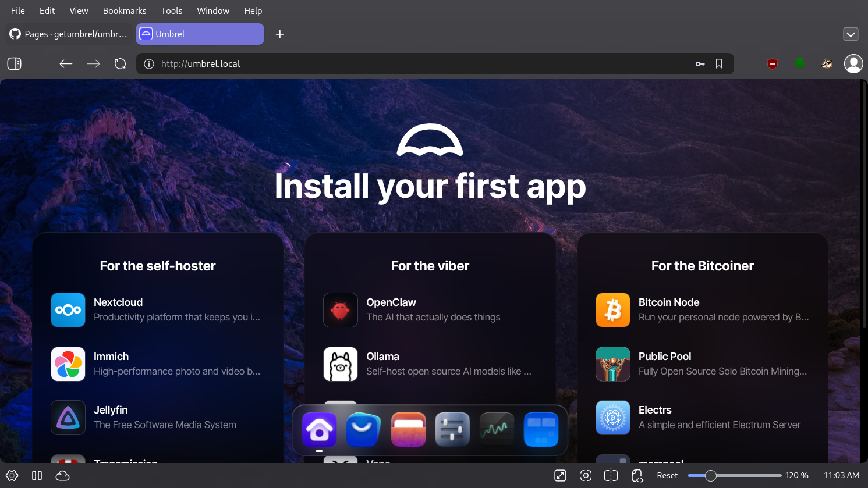The width and height of the screenshot is (868, 488).
Task: Adjust the page zoom slider
Action: pos(735,475)
